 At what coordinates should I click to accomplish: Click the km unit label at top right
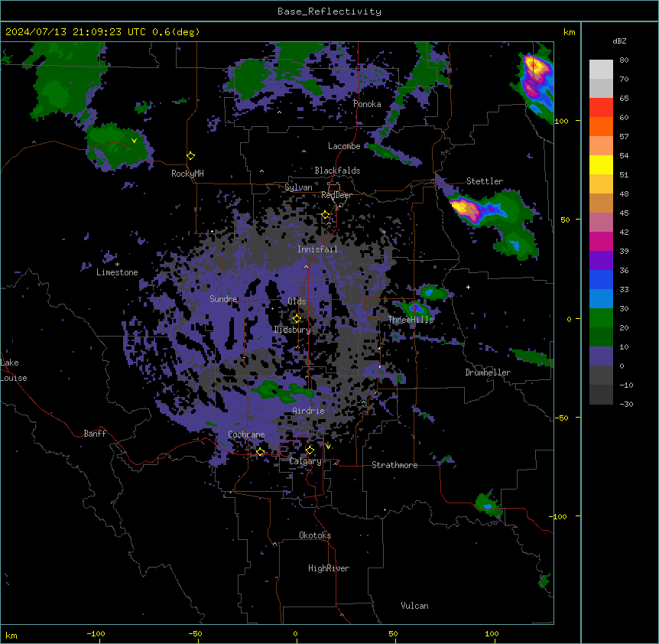click(x=569, y=32)
